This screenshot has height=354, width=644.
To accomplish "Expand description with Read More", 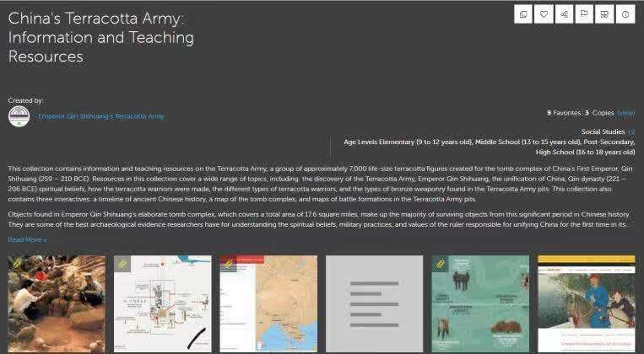I will (x=27, y=239).
